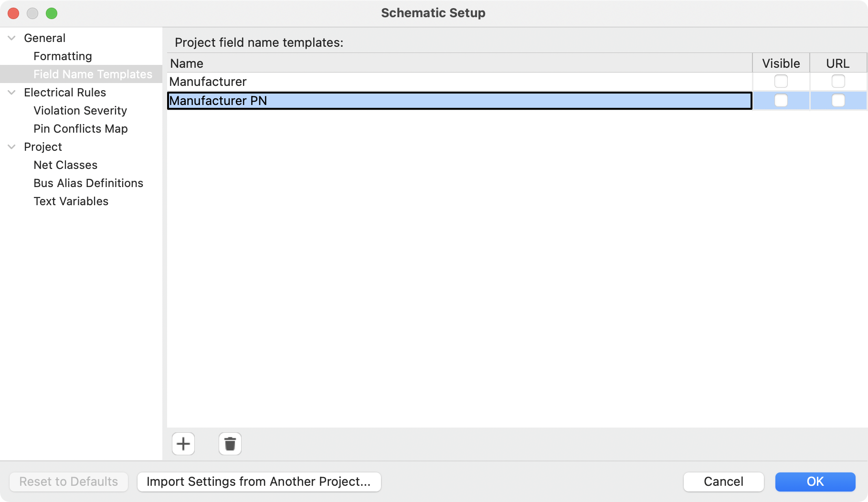Toggle Visible for Manufacturer PN
The image size is (868, 502).
coord(781,101)
